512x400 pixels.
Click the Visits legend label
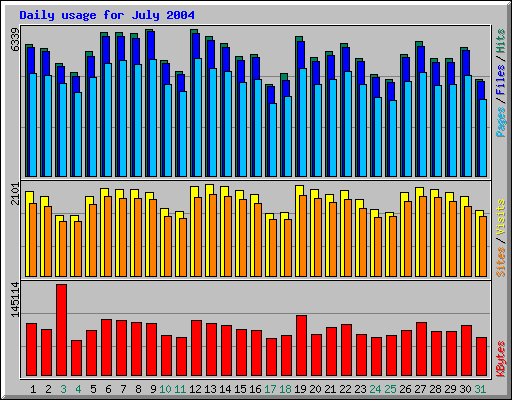500,218
